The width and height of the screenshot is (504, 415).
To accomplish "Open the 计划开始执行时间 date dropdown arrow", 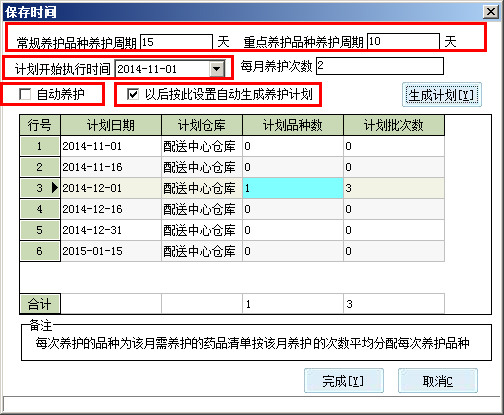I will pos(217,69).
